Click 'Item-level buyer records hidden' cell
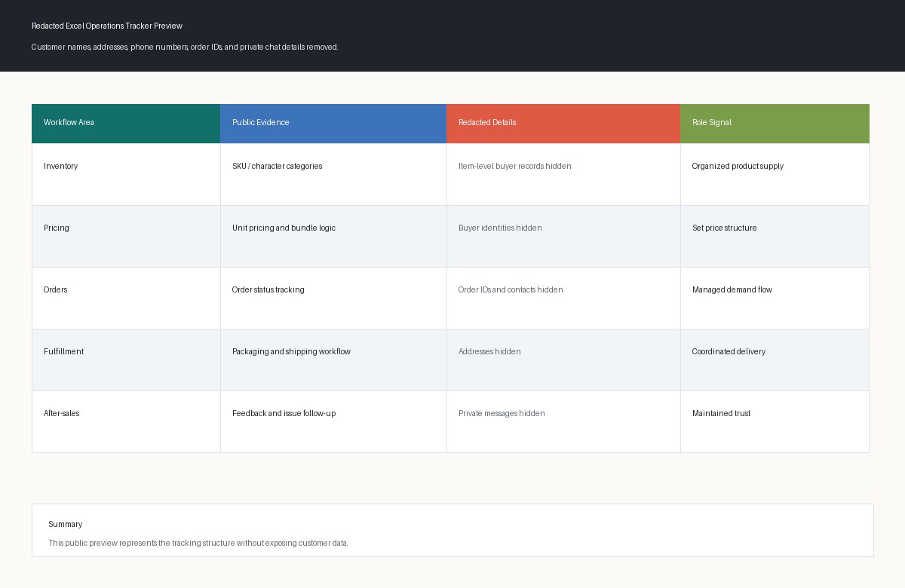This screenshot has height=588, width=905. [x=563, y=174]
